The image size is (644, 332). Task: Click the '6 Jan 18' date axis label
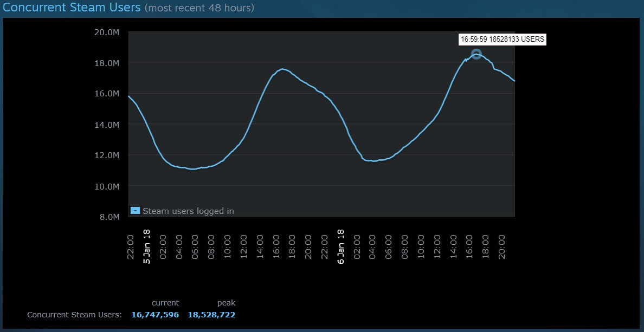click(x=340, y=246)
